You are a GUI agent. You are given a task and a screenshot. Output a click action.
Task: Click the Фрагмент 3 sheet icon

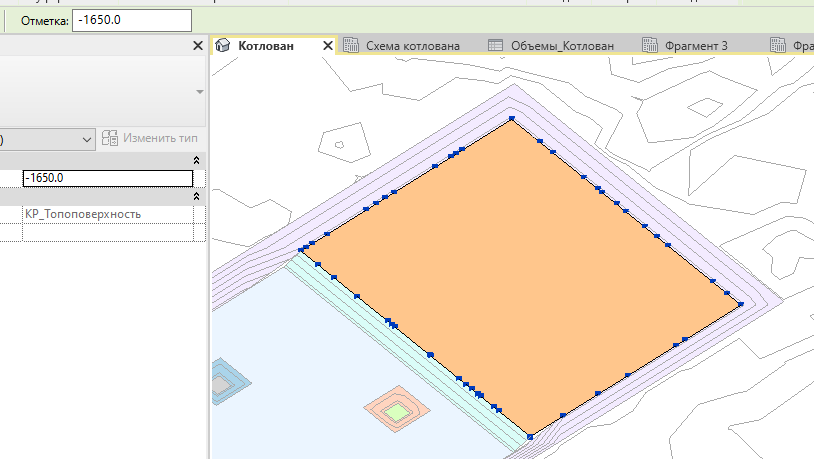point(650,45)
